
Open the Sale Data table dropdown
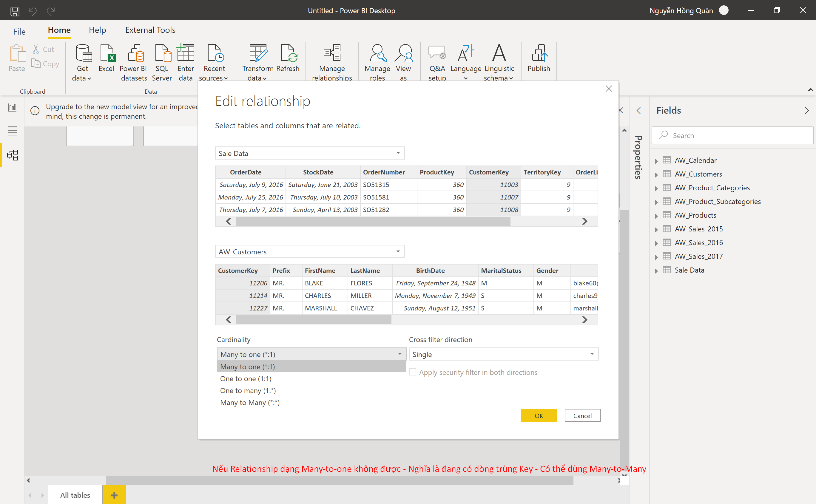click(310, 153)
